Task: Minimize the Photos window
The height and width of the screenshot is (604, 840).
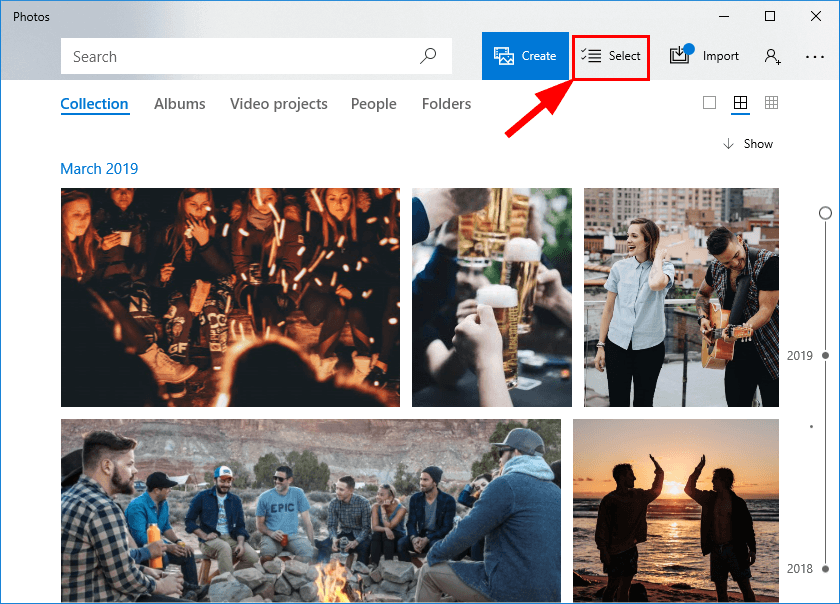Action: click(x=724, y=16)
